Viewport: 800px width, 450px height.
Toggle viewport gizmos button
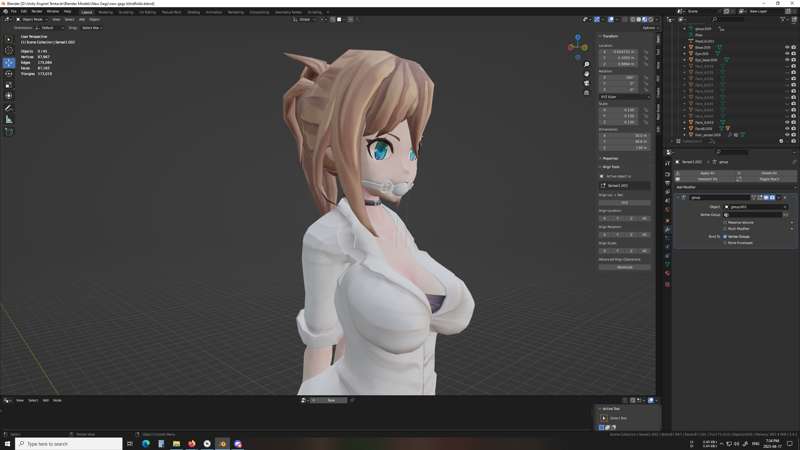[597, 19]
